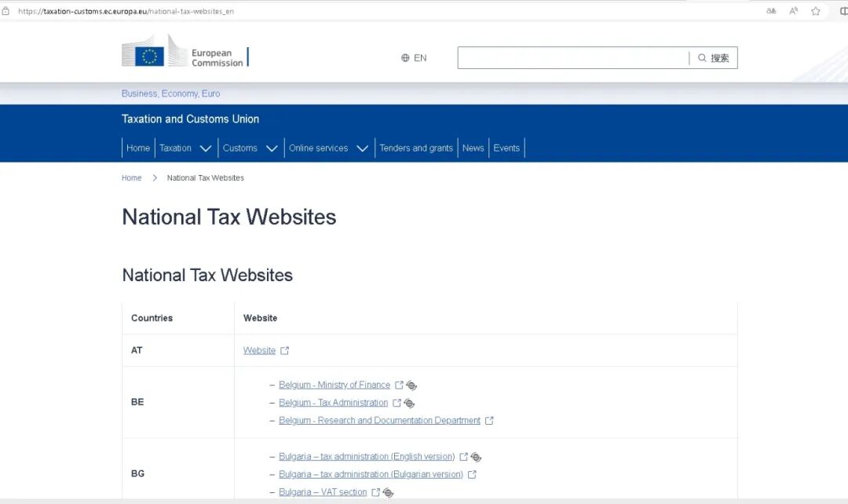Click the globe language icon beside EN
Screen dimensions: 848x504
(405, 58)
